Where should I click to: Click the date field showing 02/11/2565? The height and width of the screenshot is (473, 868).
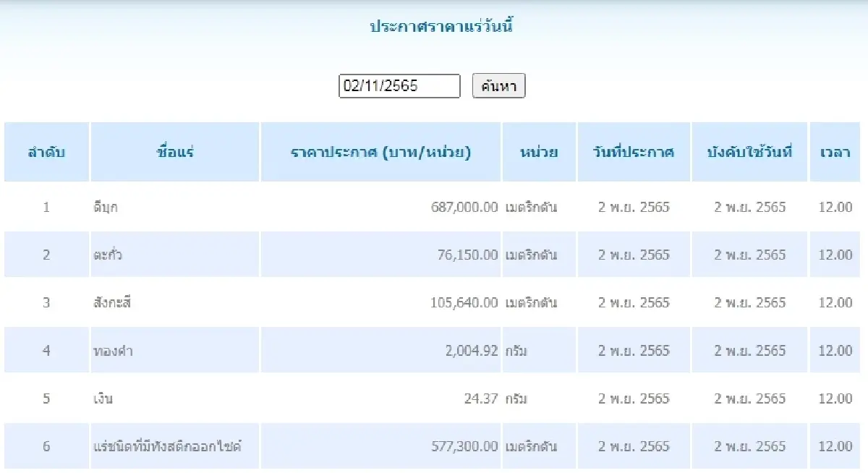(x=399, y=86)
